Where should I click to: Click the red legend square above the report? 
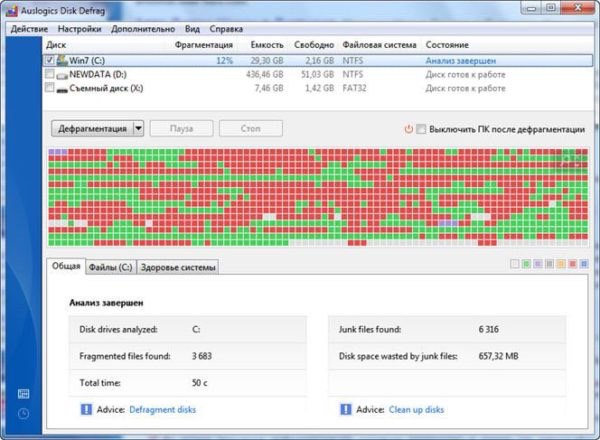pos(572,264)
